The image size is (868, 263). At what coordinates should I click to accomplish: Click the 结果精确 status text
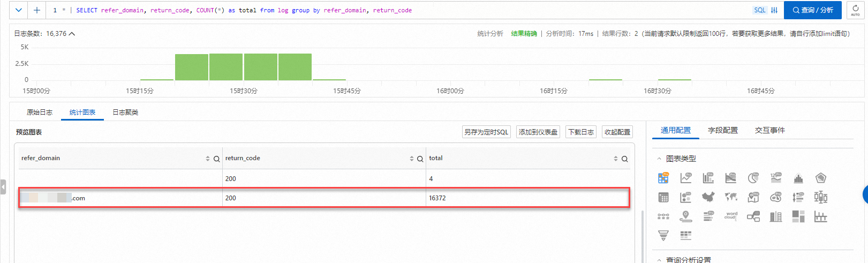(x=524, y=34)
